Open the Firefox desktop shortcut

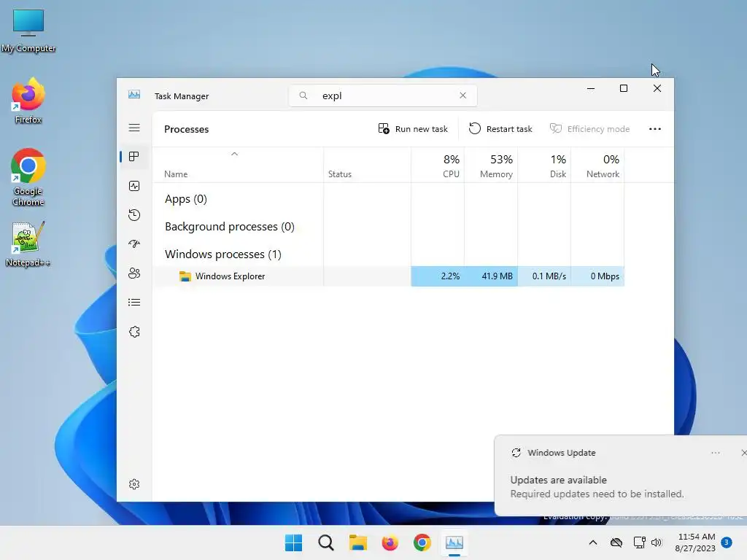[x=28, y=101]
